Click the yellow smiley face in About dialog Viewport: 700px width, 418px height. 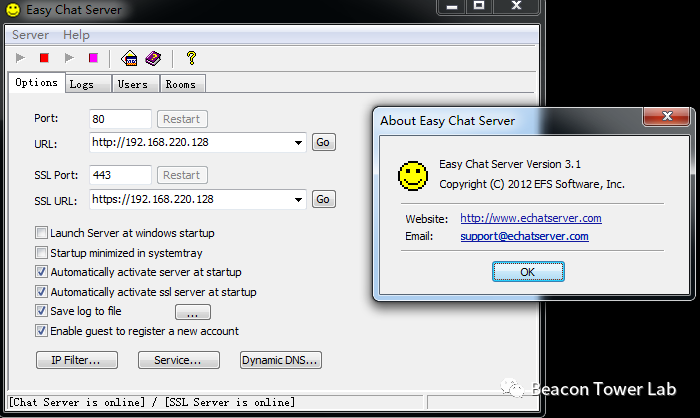coord(412,176)
